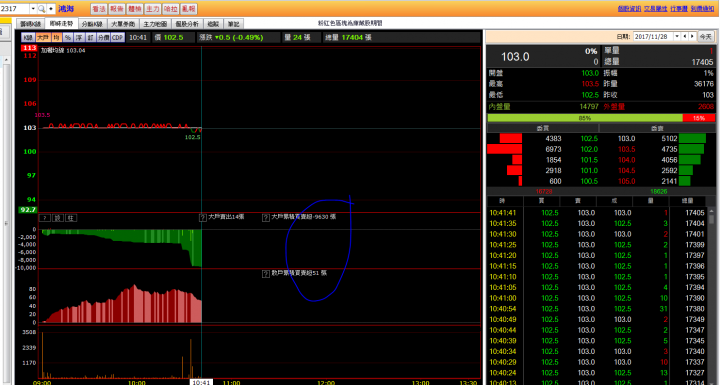This screenshot has height=385, width=720.
Task: Click bid price 100.5 in order book
Action: coord(589,181)
